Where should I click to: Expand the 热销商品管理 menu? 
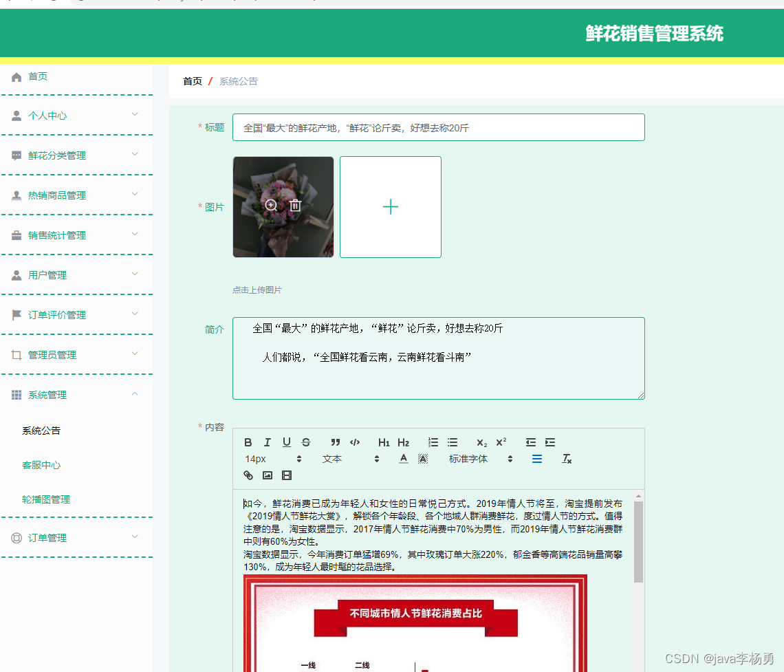(135, 194)
